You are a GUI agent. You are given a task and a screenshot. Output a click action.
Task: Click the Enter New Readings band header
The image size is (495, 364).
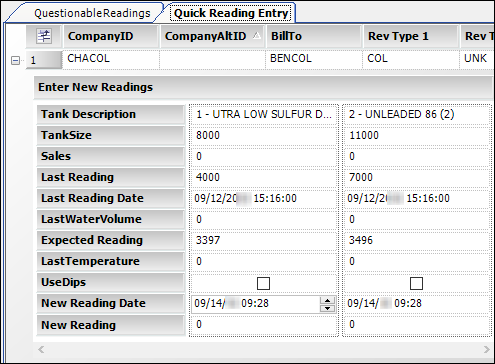tap(263, 87)
